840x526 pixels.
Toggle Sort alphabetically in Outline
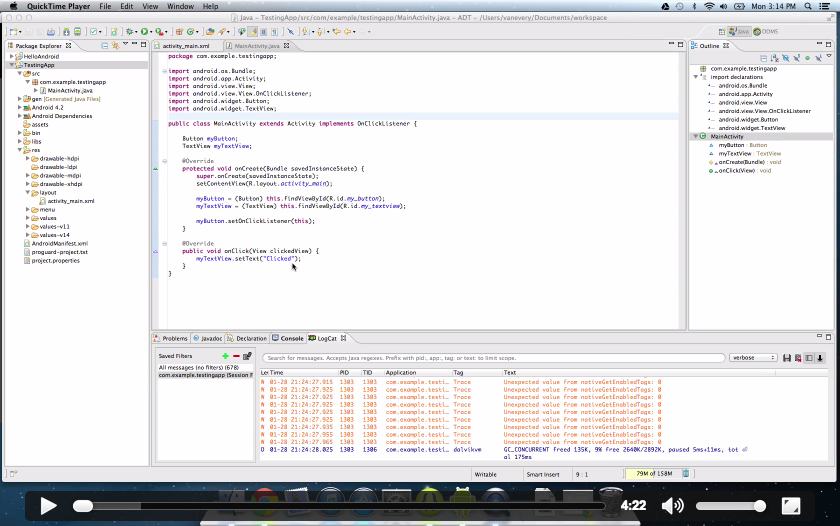tap(775, 58)
